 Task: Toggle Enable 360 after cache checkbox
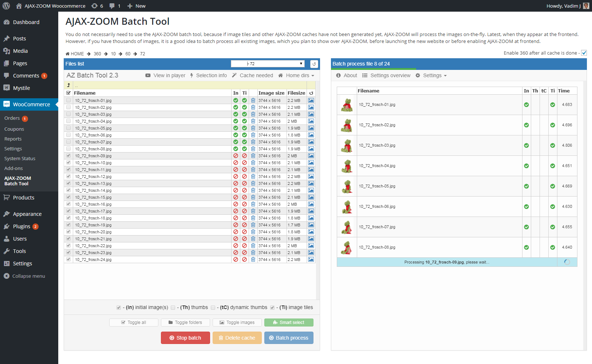click(x=584, y=53)
